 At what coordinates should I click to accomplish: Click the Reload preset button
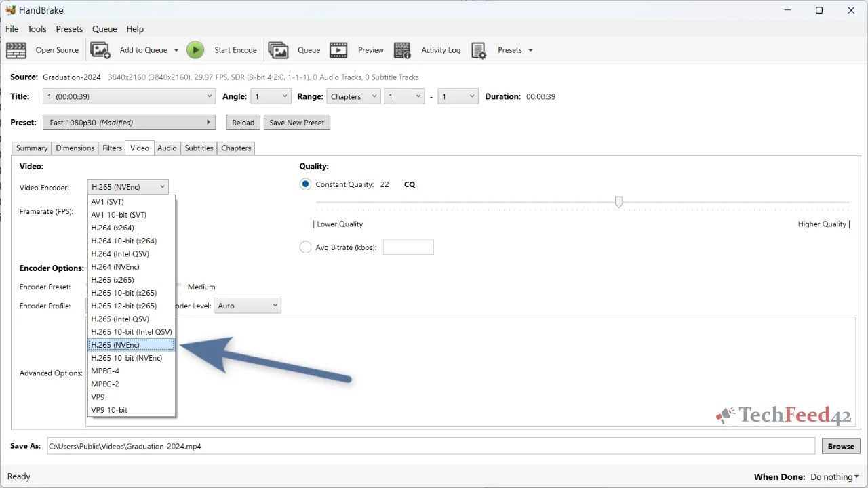[243, 123]
